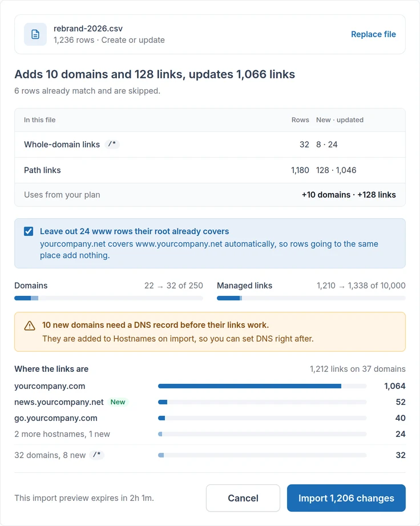Select the rebrand-2026.csv file name
This screenshot has width=420, height=526.
pyautogui.click(x=88, y=29)
